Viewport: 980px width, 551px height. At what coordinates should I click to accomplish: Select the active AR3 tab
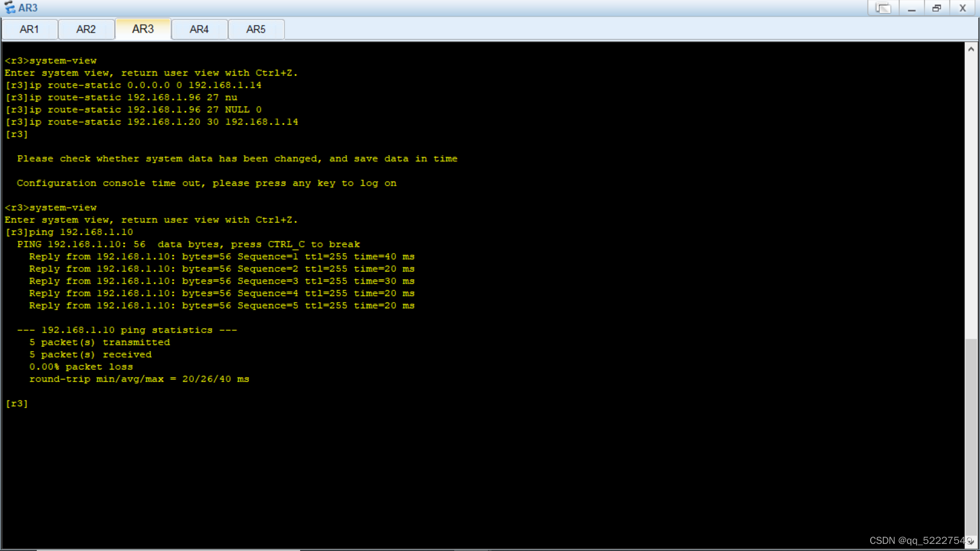tap(142, 29)
